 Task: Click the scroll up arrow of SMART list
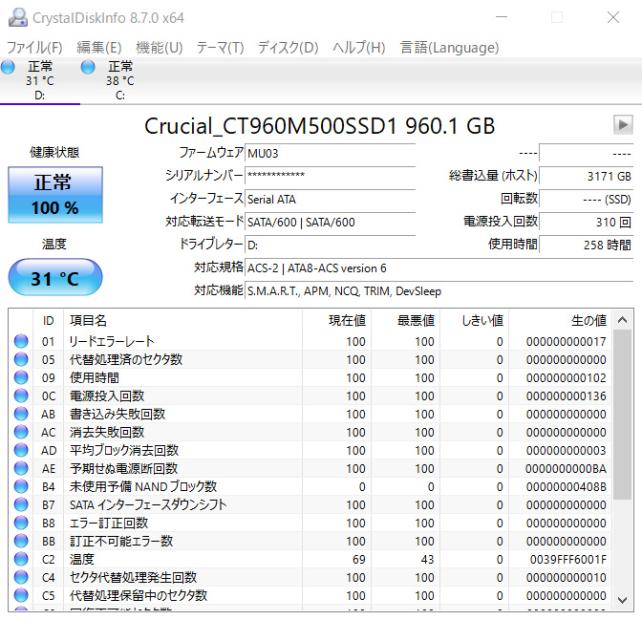(x=622, y=320)
